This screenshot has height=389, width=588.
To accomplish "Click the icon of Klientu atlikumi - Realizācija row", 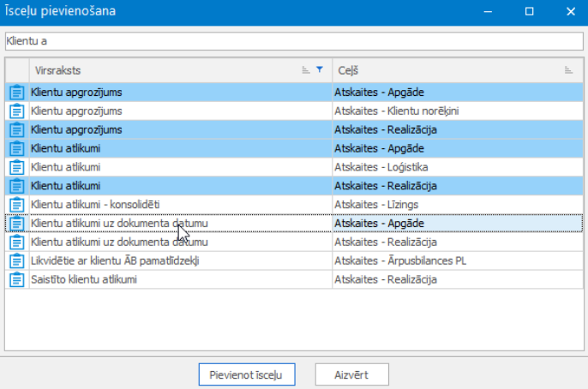I will [x=15, y=186].
